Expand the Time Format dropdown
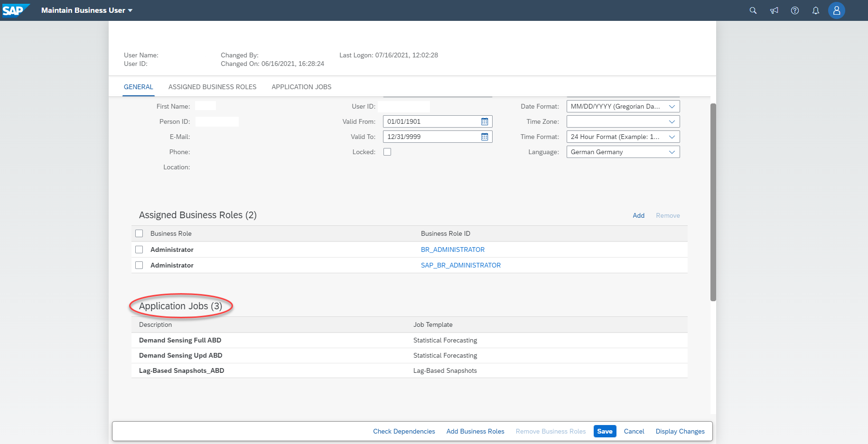Screen dimensions: 868x444 click(672, 137)
